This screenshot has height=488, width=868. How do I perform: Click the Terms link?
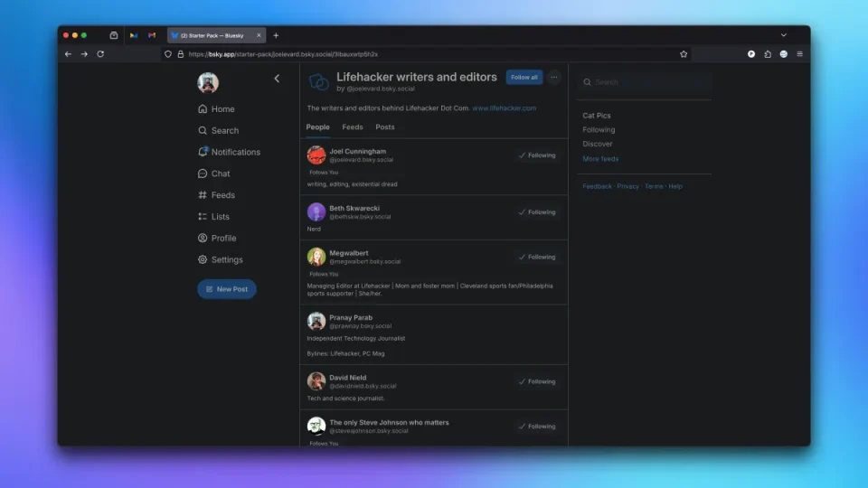pyautogui.click(x=653, y=186)
